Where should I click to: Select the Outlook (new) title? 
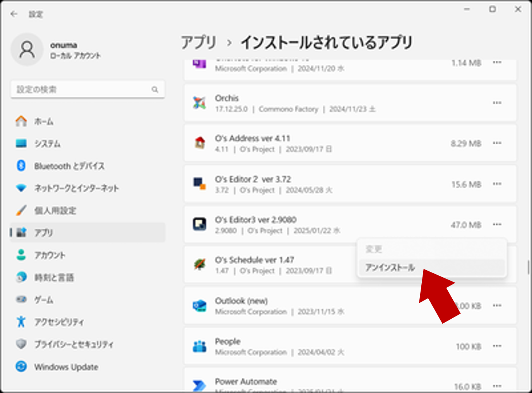(x=241, y=301)
